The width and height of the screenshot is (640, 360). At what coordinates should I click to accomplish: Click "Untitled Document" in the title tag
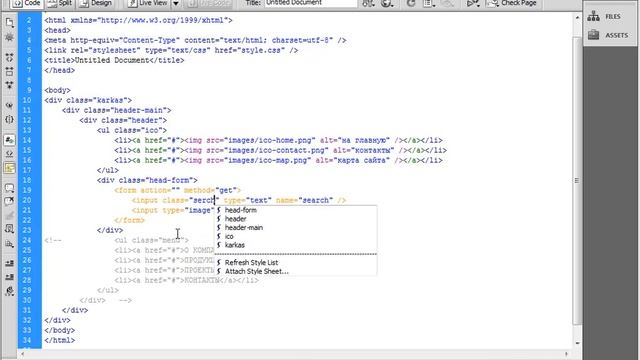click(x=112, y=60)
